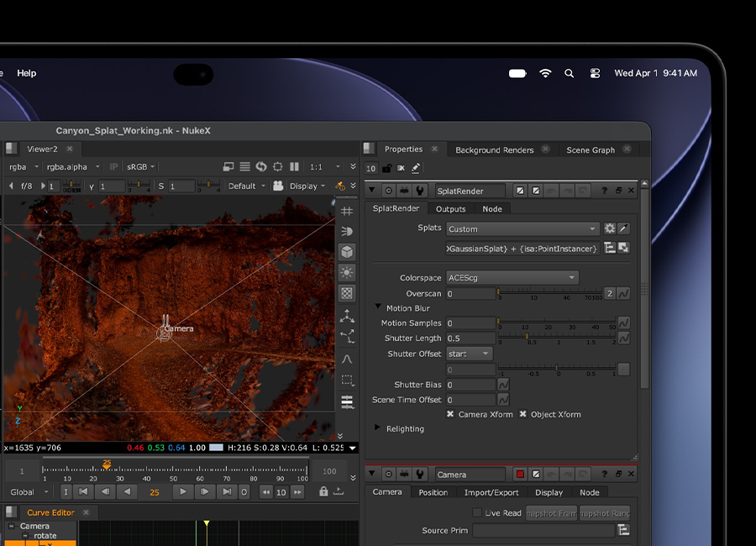Open Spotlight search in the menu bar
This screenshot has height=546, width=756.
(x=569, y=73)
